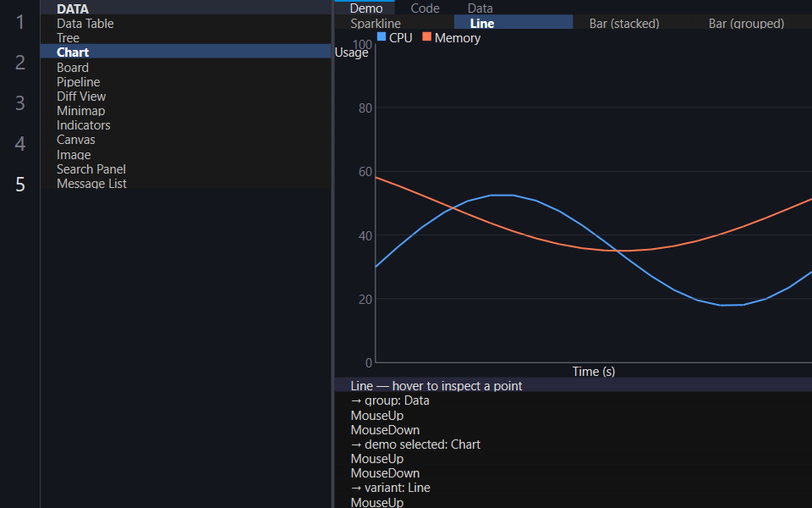Jump to group number 1

[x=19, y=22]
